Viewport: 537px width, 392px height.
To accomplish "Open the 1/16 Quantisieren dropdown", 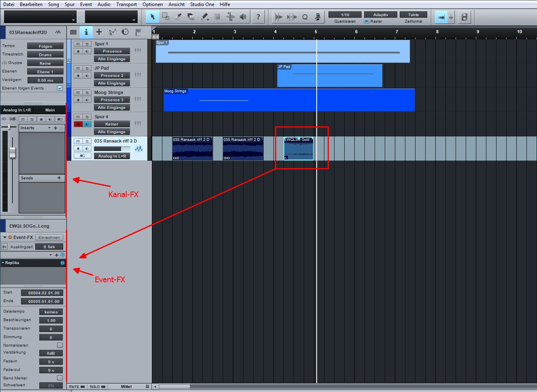I will (345, 15).
